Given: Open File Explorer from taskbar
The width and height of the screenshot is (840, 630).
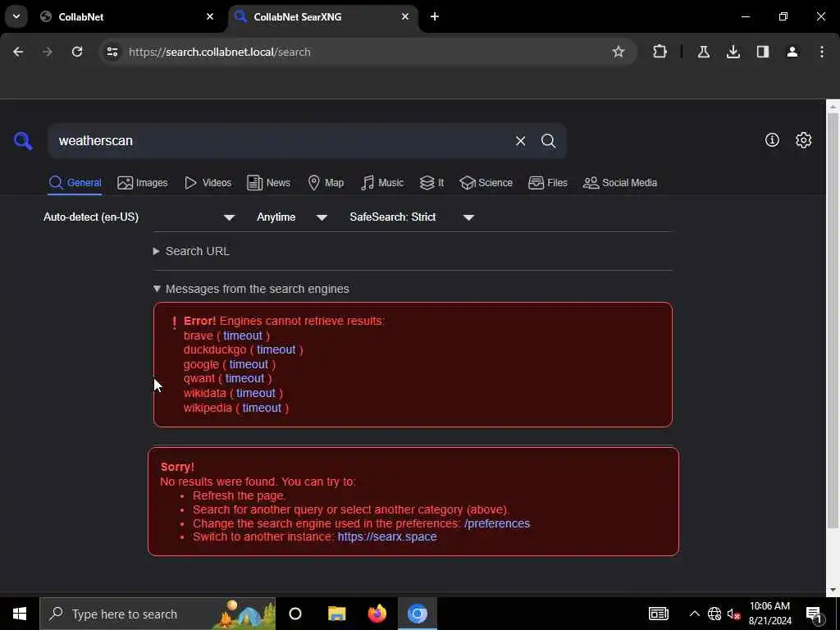Looking at the screenshot, I should [x=337, y=614].
